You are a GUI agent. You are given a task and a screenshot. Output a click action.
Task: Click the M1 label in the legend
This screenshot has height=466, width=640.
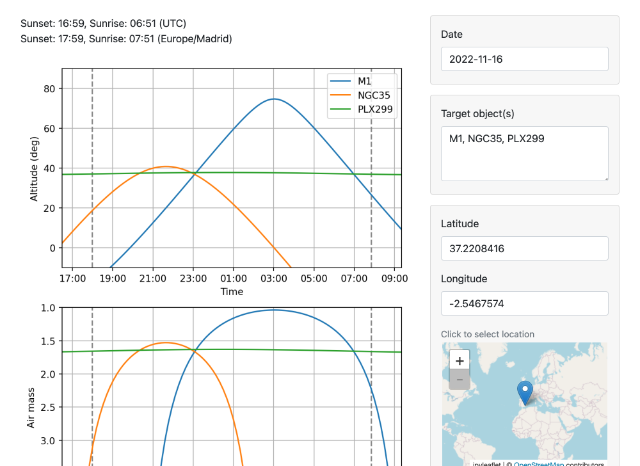pyautogui.click(x=365, y=80)
